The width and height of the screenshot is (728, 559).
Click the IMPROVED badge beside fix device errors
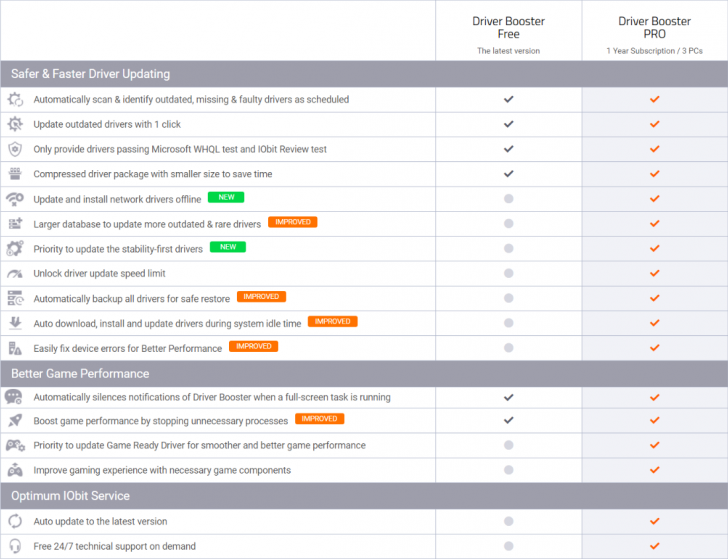(254, 346)
